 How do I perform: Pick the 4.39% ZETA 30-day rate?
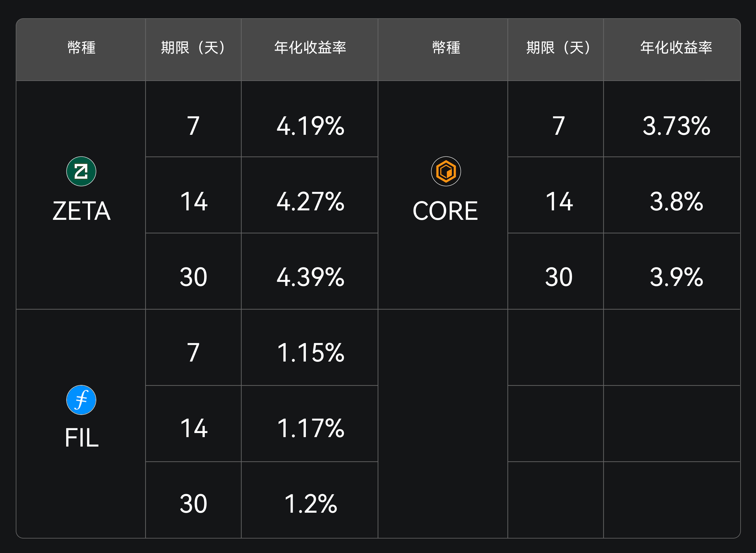tap(310, 277)
